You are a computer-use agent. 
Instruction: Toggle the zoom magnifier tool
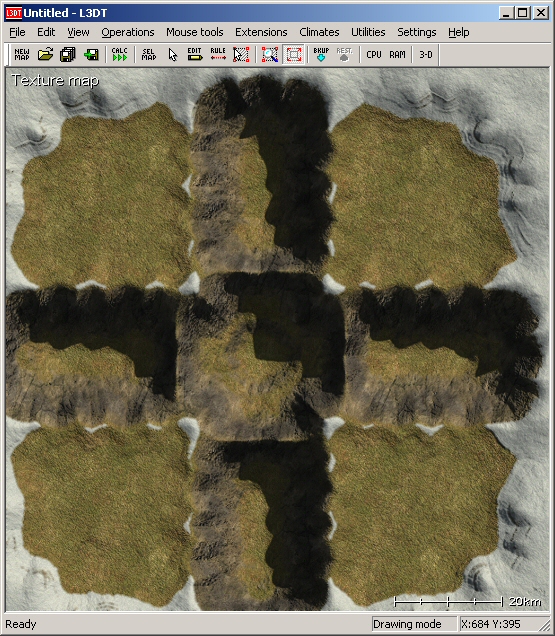270,54
